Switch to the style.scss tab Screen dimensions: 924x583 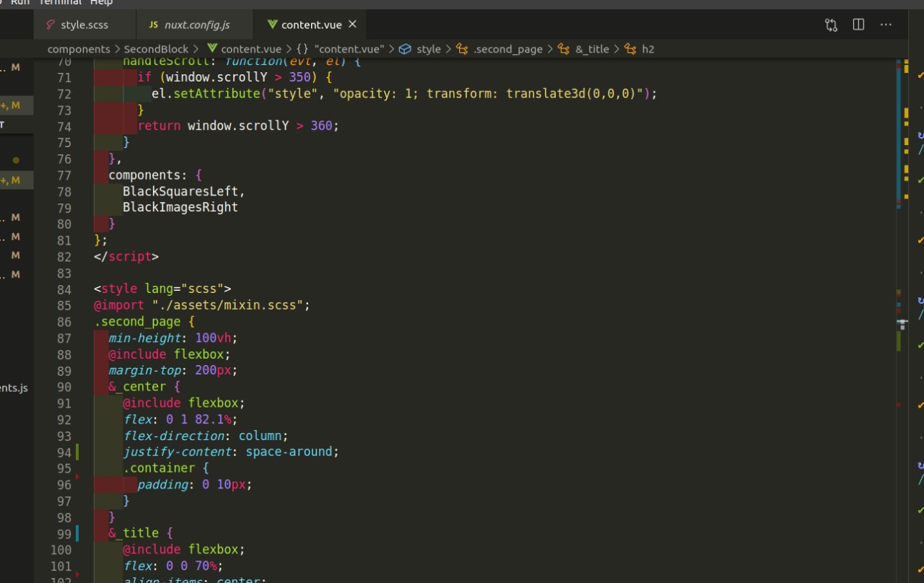coord(84,25)
